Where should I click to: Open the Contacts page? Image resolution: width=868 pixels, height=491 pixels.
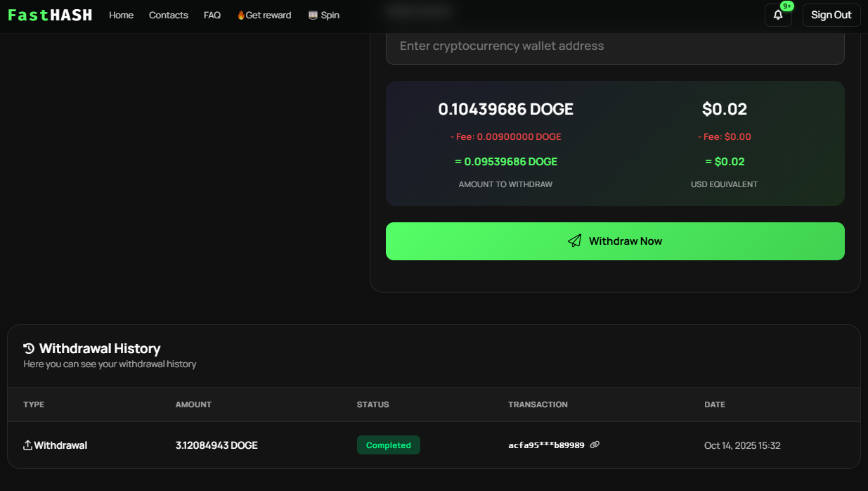[168, 15]
